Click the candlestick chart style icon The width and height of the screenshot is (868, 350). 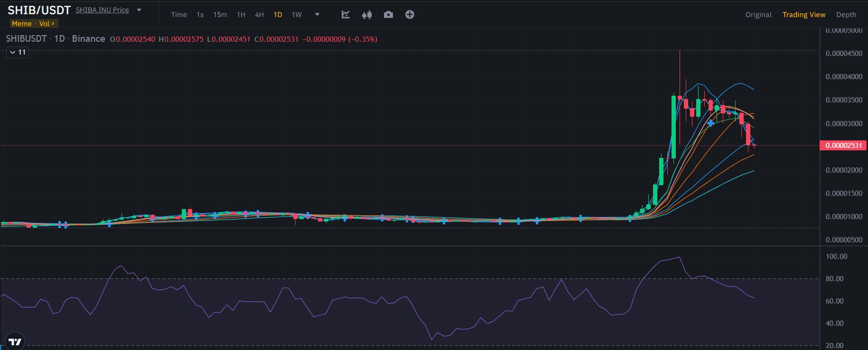tap(367, 15)
